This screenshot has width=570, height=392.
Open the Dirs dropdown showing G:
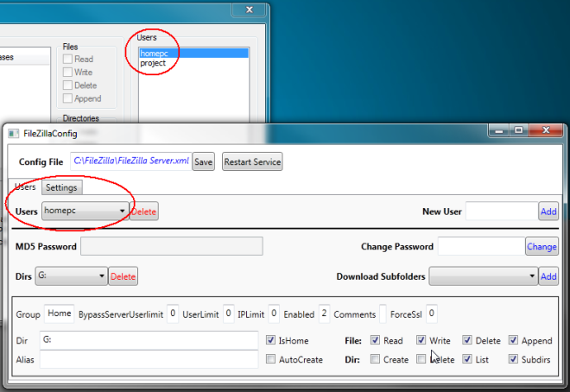pos(71,276)
